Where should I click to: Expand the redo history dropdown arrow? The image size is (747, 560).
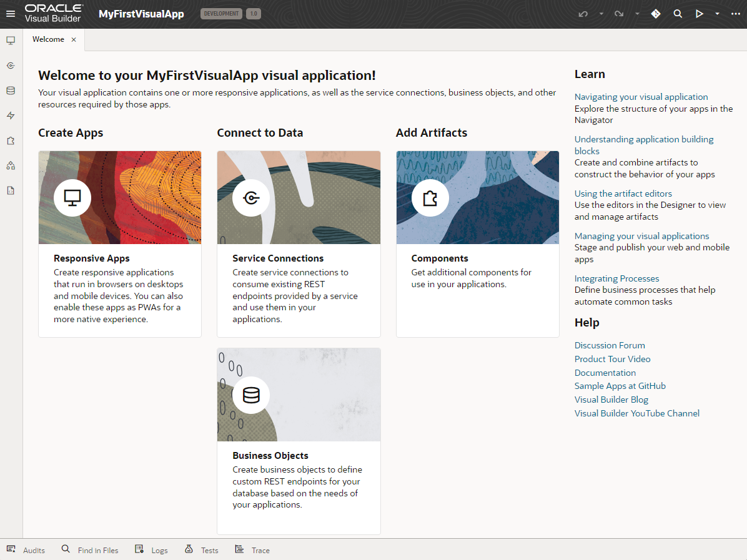click(x=637, y=14)
